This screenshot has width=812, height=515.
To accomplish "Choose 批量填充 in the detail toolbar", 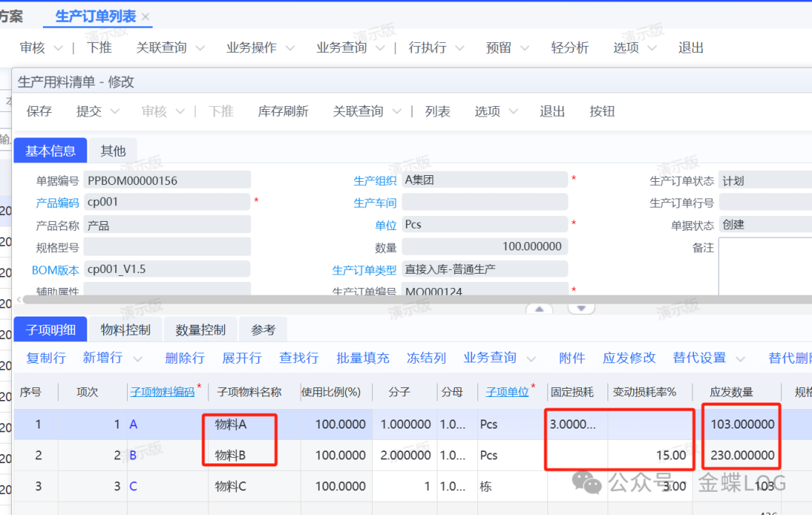I will (362, 358).
